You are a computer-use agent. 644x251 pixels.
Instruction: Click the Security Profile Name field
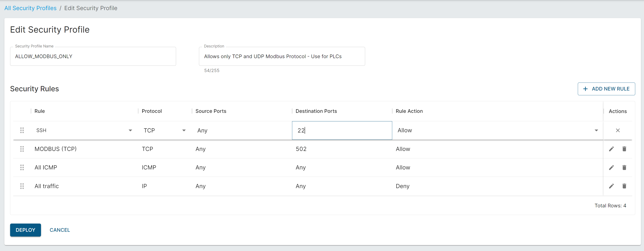(93, 56)
